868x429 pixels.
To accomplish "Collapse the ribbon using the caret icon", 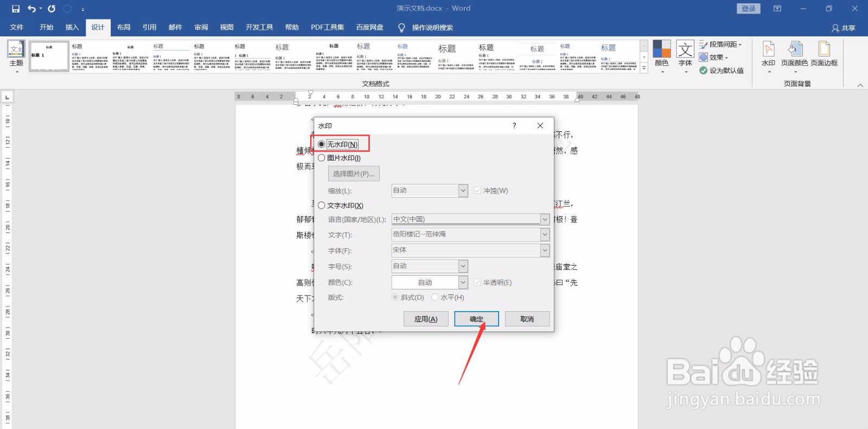I will coord(860,85).
